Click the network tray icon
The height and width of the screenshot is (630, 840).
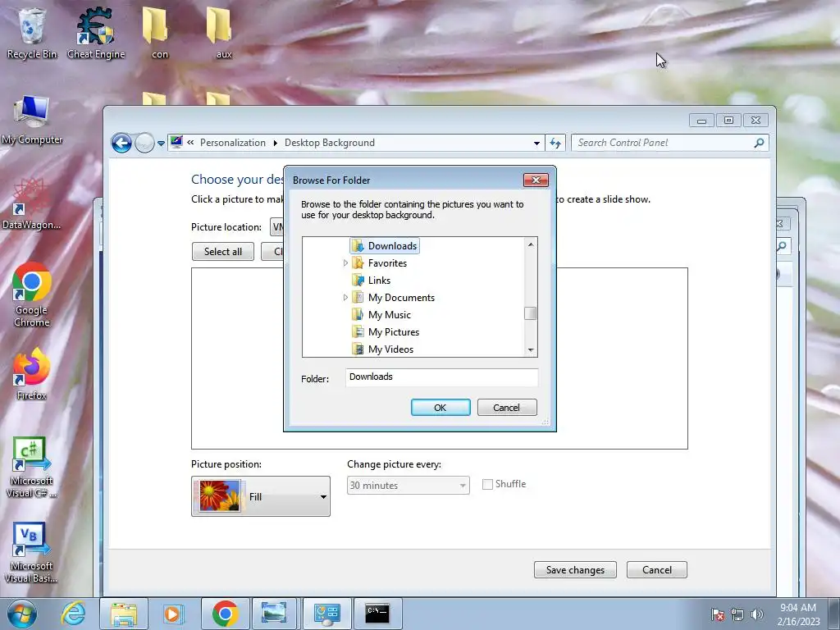(737, 614)
